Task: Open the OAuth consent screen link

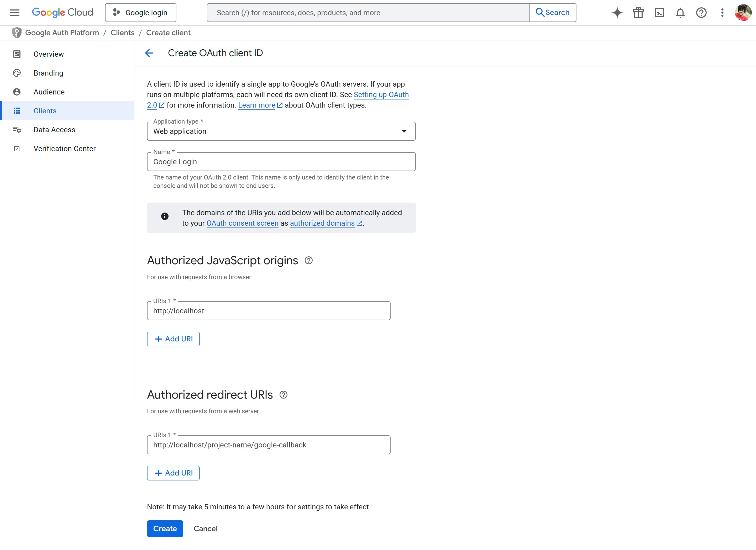Action: pos(242,223)
